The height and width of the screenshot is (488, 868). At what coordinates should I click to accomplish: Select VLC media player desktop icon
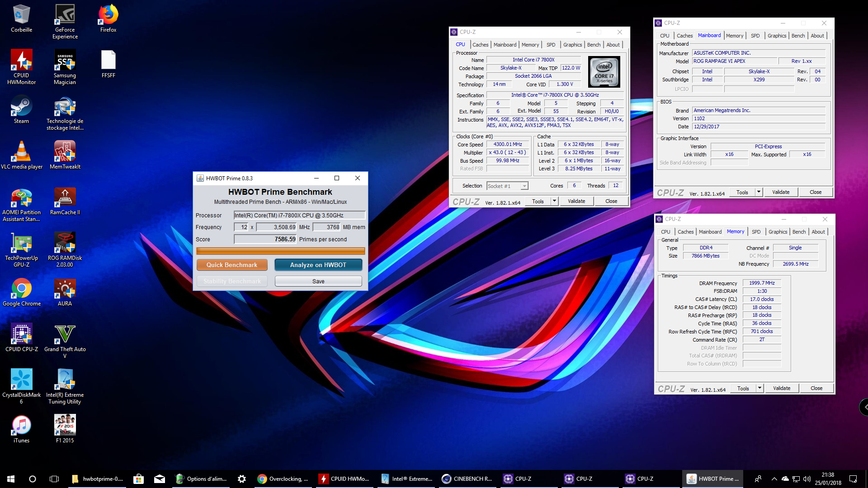tap(21, 155)
